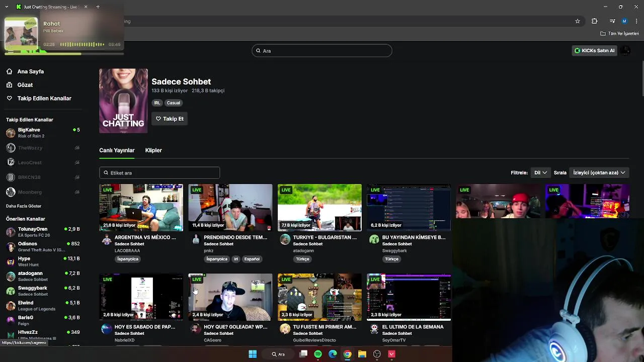The height and width of the screenshot is (362, 644).
Task: Click the Rahat album art thumbnail
Action: 21,34
